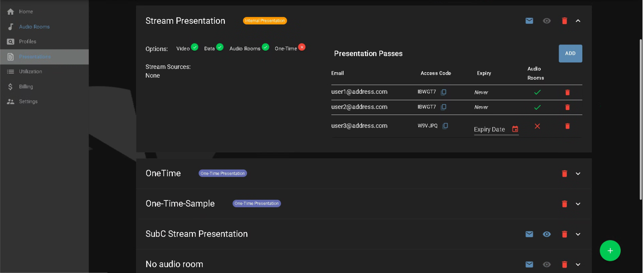Image resolution: width=644 pixels, height=273 pixels.
Task: Expand the One-Time-Sample presentation row
Action: (578, 204)
